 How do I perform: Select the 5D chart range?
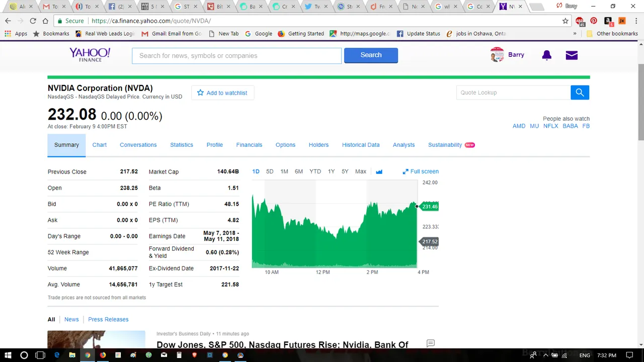270,171
